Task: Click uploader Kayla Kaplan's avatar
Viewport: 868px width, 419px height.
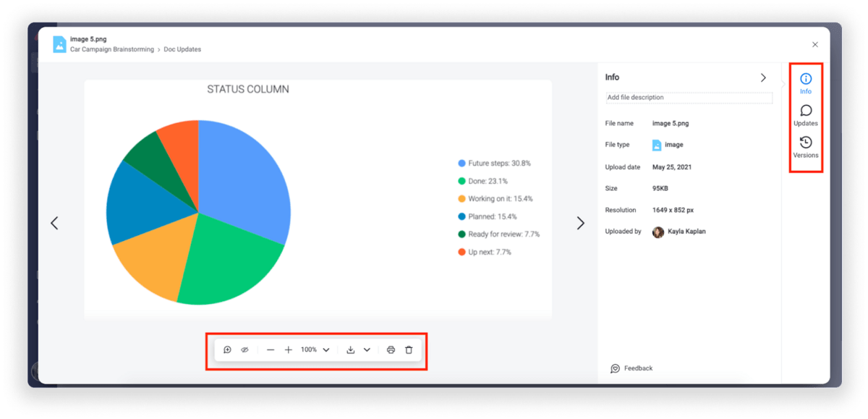Action: click(658, 232)
